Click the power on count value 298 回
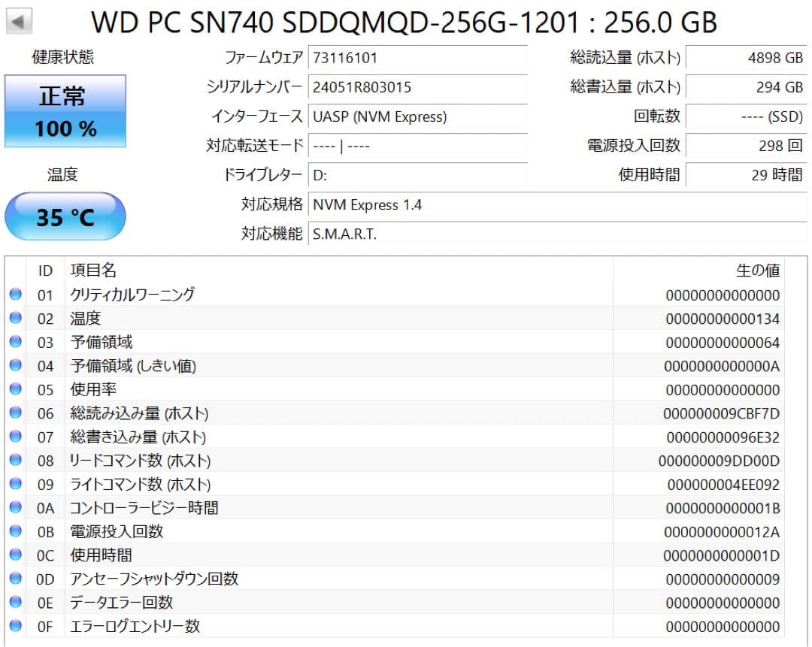This screenshot has height=647, width=812. click(x=747, y=146)
